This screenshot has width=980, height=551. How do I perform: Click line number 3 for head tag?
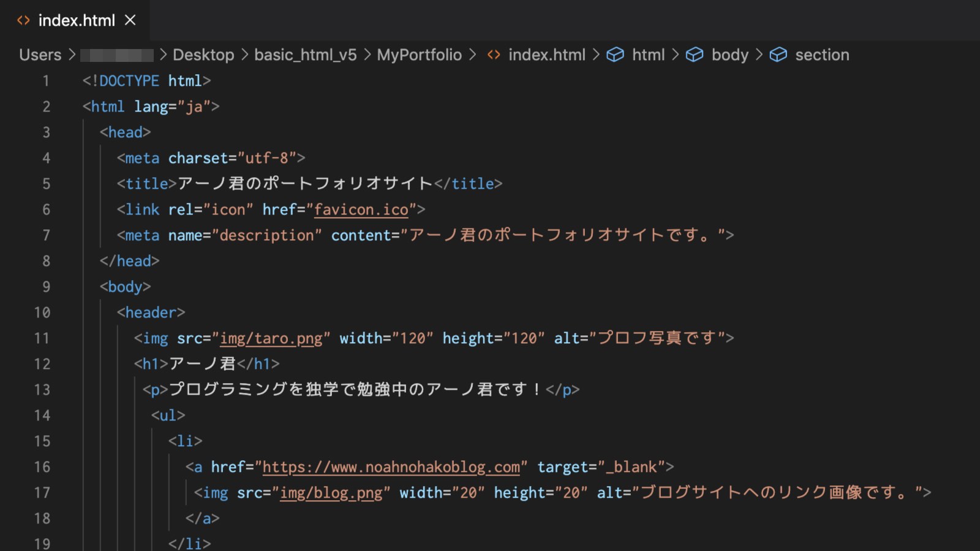(x=46, y=132)
